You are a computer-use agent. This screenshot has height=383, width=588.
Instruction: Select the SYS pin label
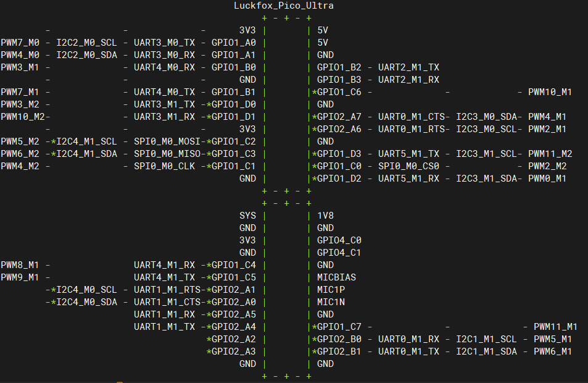pyautogui.click(x=247, y=216)
